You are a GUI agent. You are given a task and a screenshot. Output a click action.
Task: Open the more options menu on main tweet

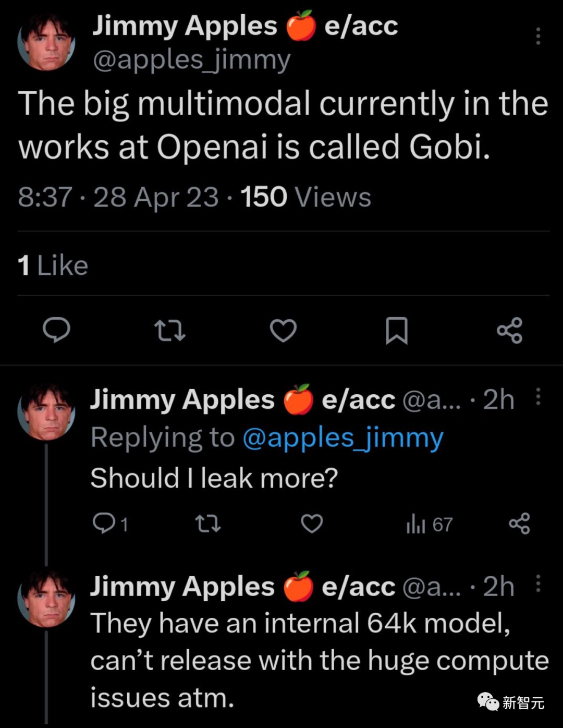click(x=538, y=35)
